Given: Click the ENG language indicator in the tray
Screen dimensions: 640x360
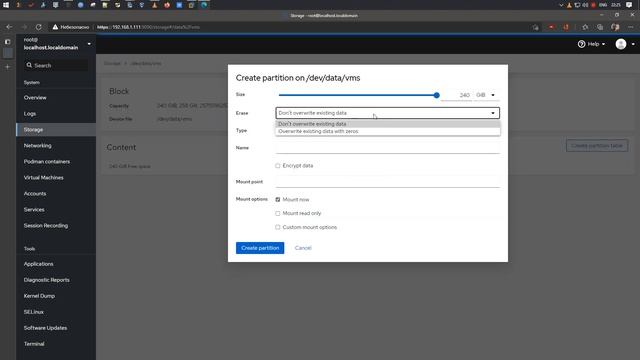Looking at the screenshot, I should 603,5.
